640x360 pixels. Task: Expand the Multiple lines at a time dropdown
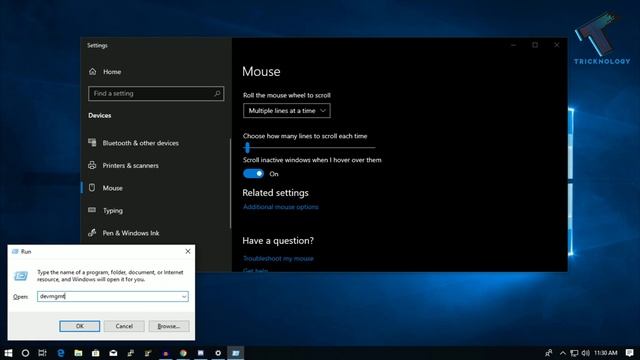pyautogui.click(x=287, y=111)
